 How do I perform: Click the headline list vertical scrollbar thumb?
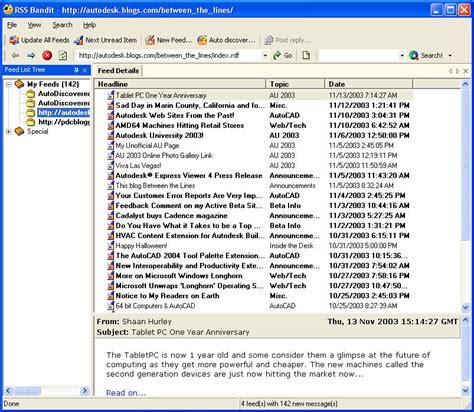(466, 164)
